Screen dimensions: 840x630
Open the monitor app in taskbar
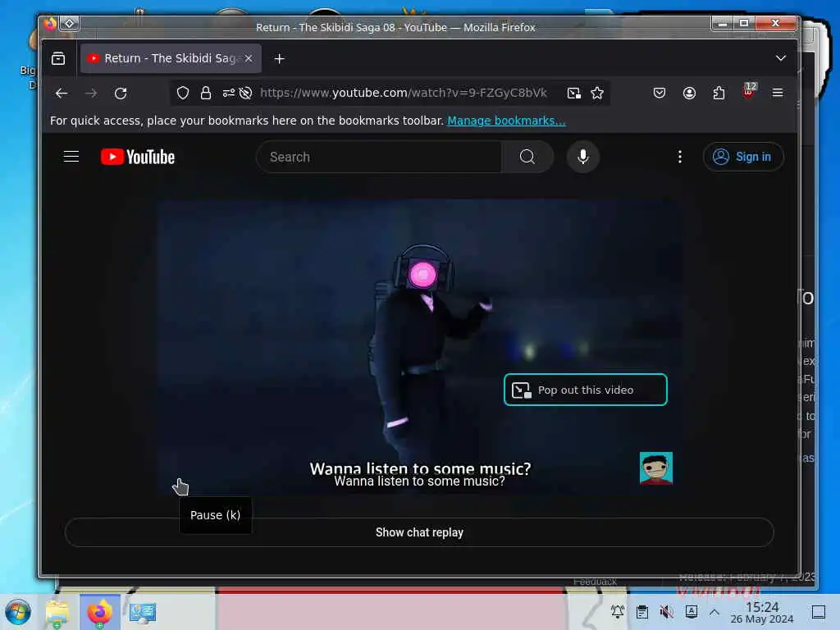coord(143,612)
